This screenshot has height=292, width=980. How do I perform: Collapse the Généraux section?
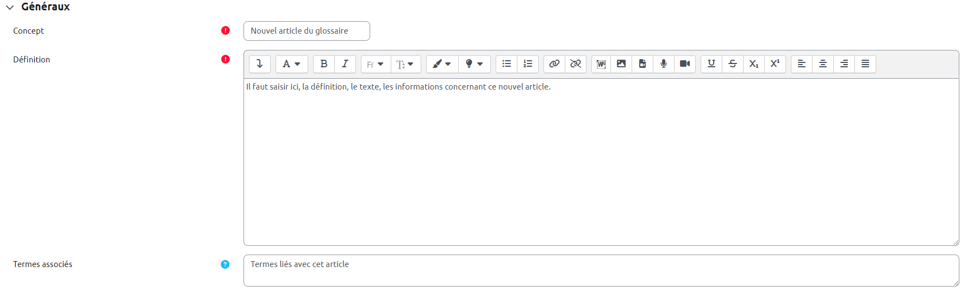pos(10,7)
